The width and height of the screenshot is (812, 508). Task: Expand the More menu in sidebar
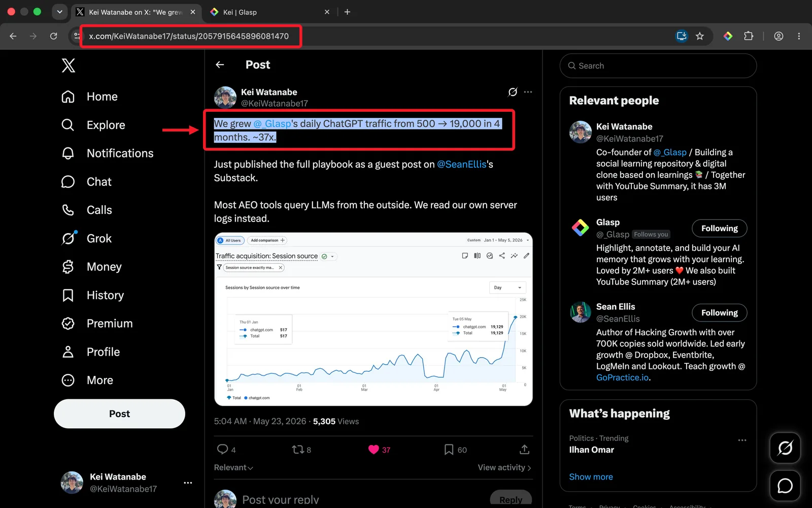[87, 380]
